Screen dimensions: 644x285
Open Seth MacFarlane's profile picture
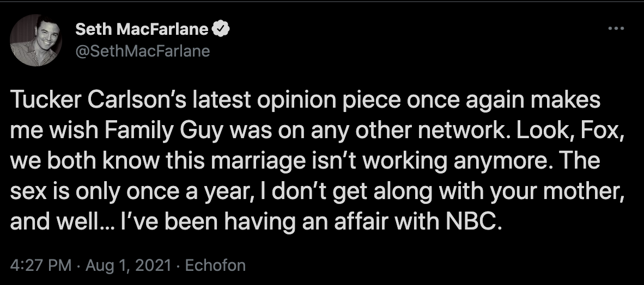coord(36,40)
